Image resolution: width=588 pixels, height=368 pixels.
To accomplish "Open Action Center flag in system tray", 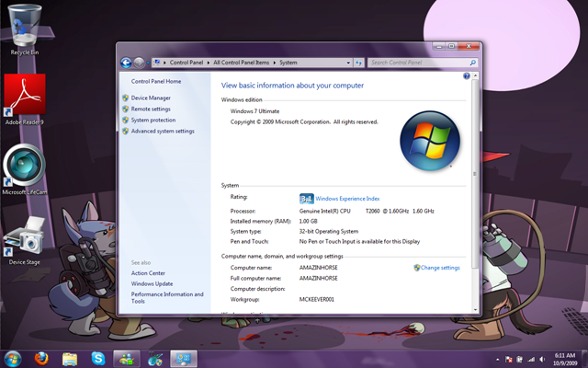I will click(509, 360).
